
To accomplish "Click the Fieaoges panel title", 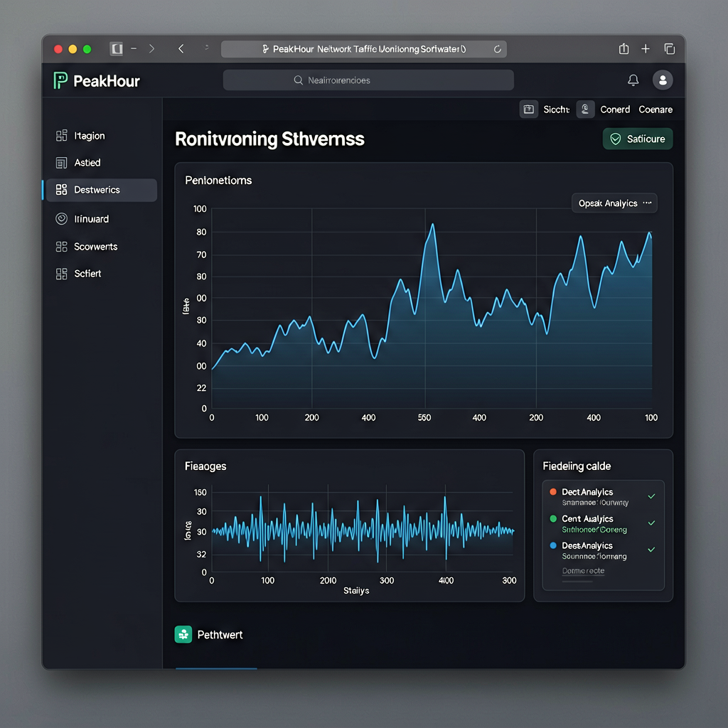I will coord(205,466).
